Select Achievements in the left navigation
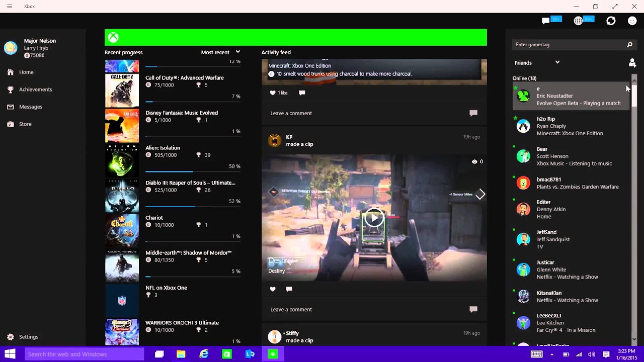Viewport: 644px width, 362px height. point(35,89)
